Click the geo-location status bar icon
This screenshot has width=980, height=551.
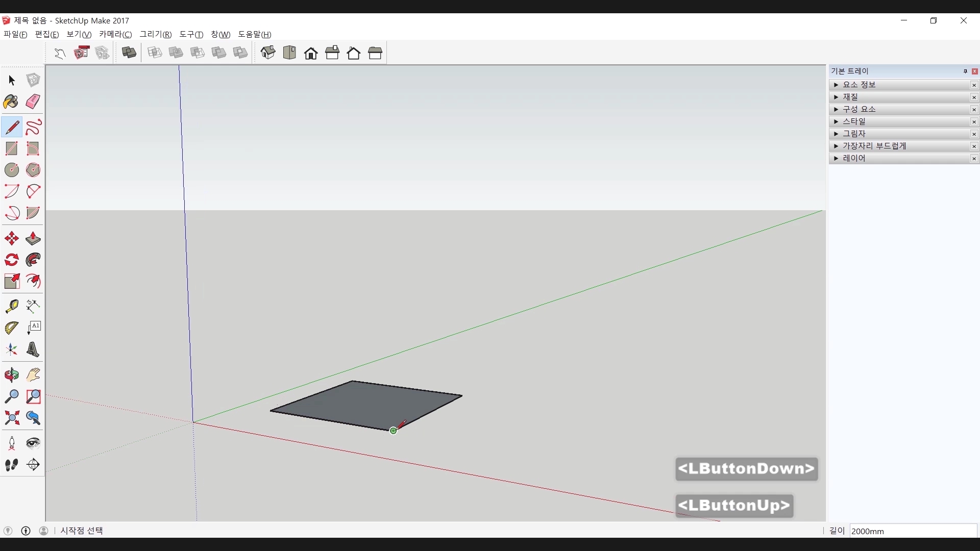tap(8, 531)
